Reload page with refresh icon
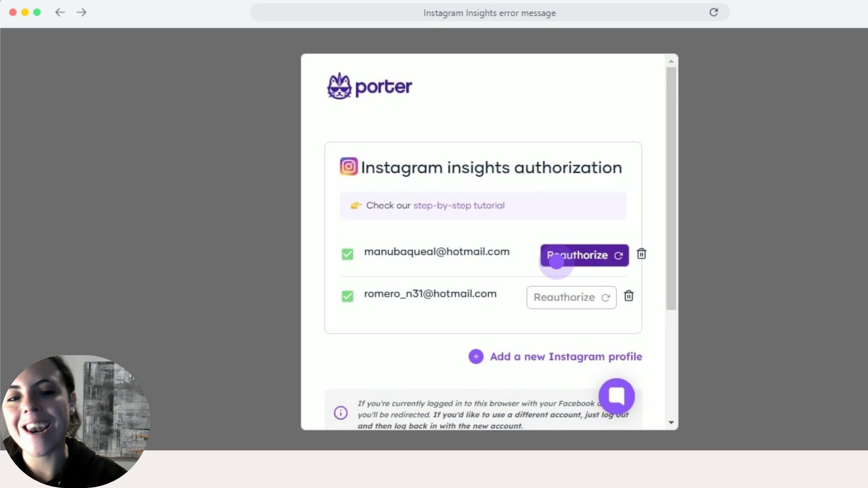The image size is (868, 488). 713,13
